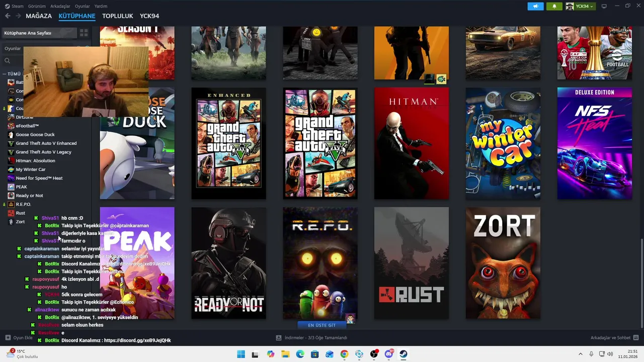Image resolution: width=644 pixels, height=362 pixels.
Task: Open the green notifications bell
Action: [554, 6]
